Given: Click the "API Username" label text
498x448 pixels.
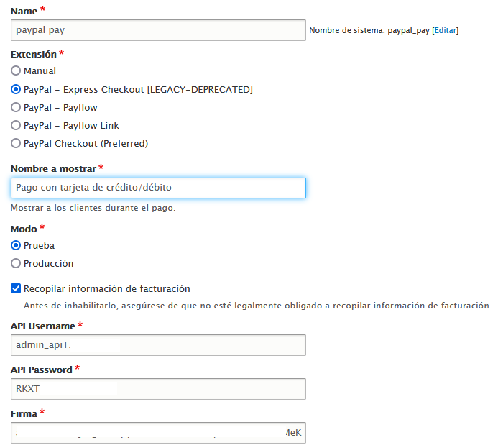Looking at the screenshot, I should pos(42,326).
